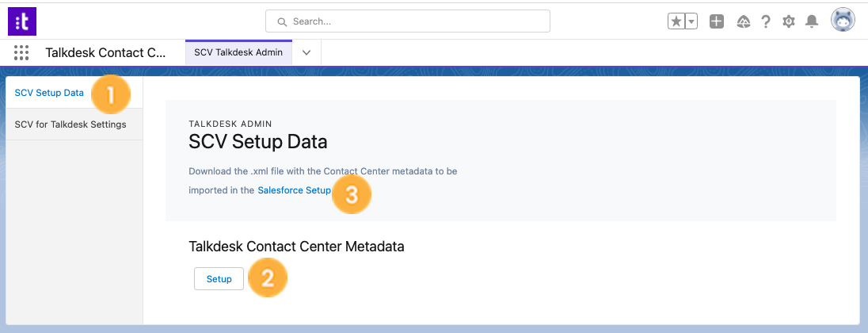Click the Talkdesk Contact Center Metadata heading
The image size is (868, 333).
[x=297, y=247]
